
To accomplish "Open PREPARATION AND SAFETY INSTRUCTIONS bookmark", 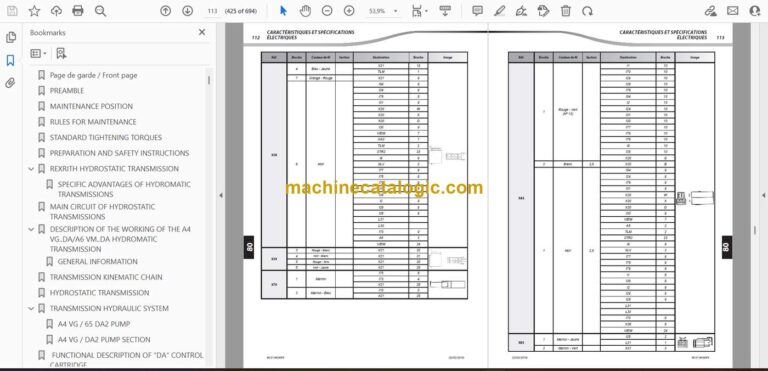I will (120, 153).
